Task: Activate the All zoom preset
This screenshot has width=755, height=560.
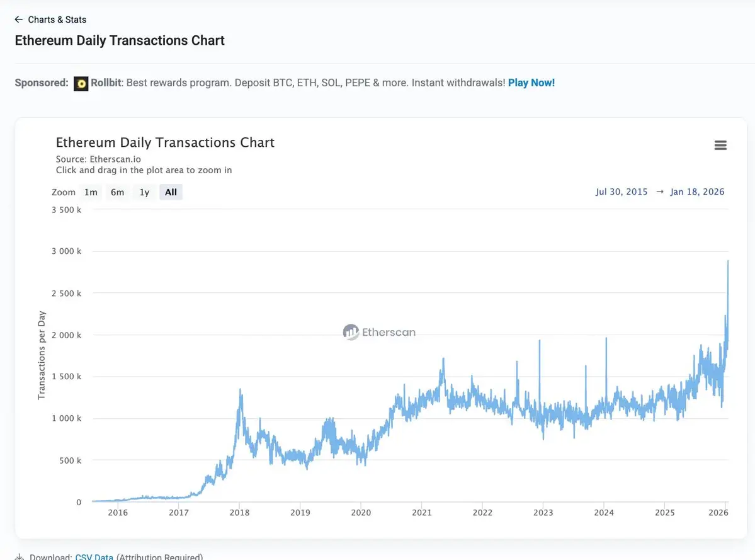Action: [171, 192]
